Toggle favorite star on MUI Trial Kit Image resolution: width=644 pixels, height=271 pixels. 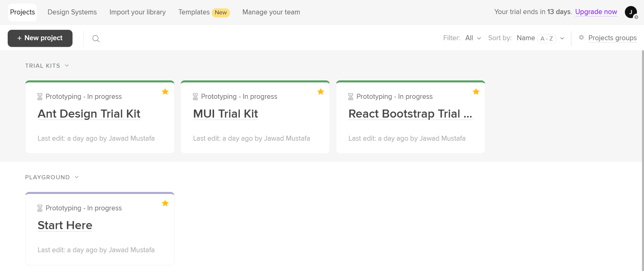[320, 92]
